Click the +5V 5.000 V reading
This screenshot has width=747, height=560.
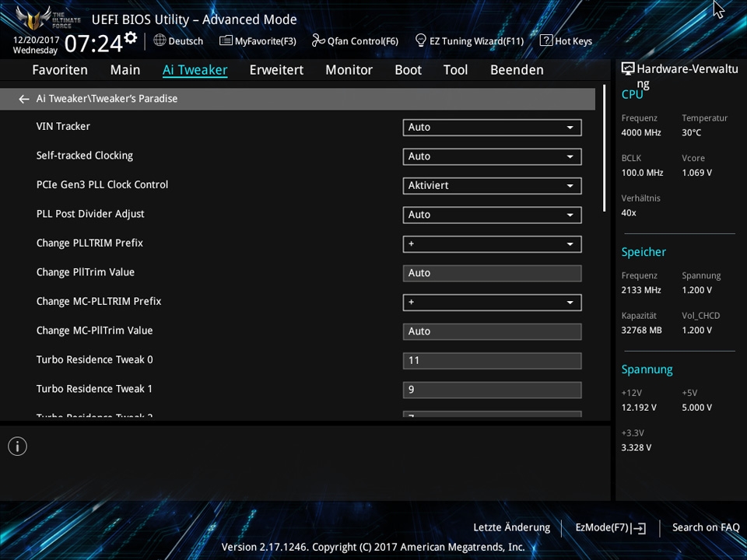tap(696, 408)
